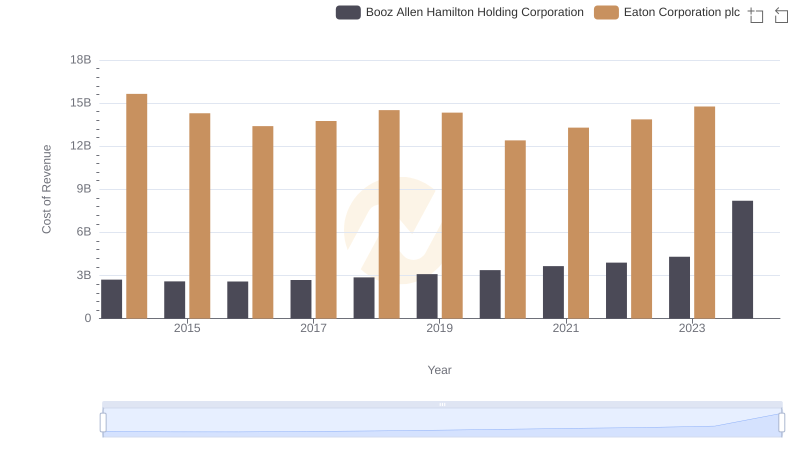
Task: Select the Booz Allen bar for 2015
Action: click(174, 300)
